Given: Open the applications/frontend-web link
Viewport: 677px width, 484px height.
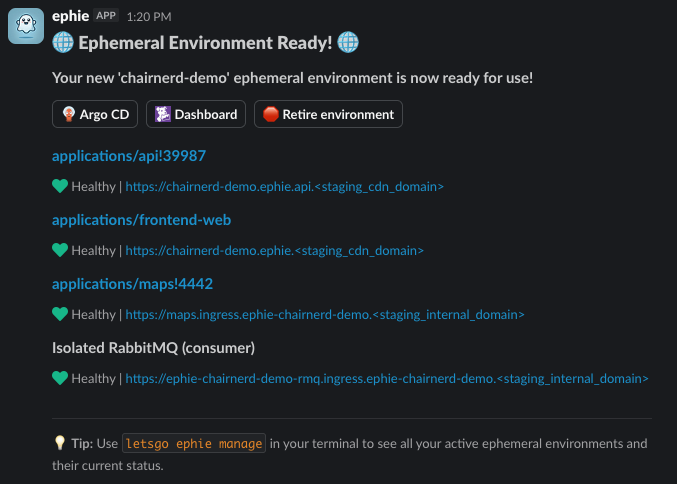Looking at the screenshot, I should point(142,220).
